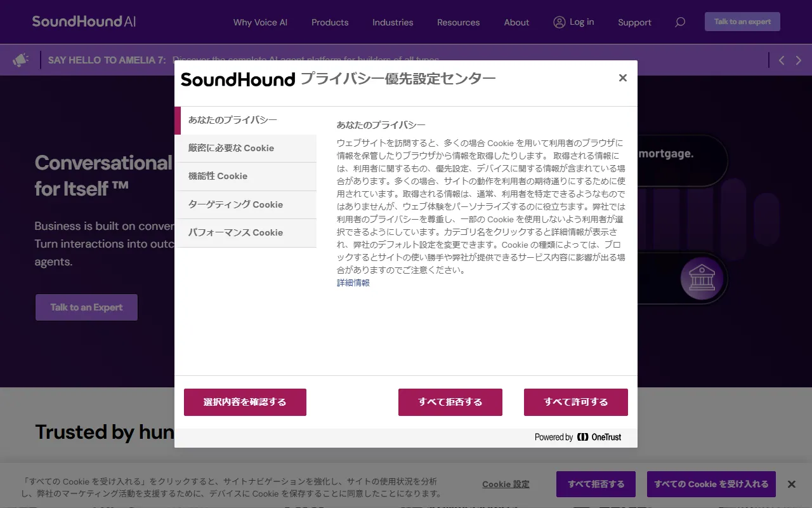Click the Talk to an Expert button
Screen dimensions: 812x508
coord(86,307)
